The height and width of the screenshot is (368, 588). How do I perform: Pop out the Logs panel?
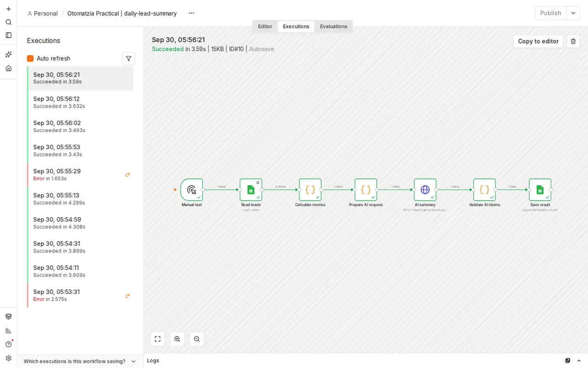[567, 361]
